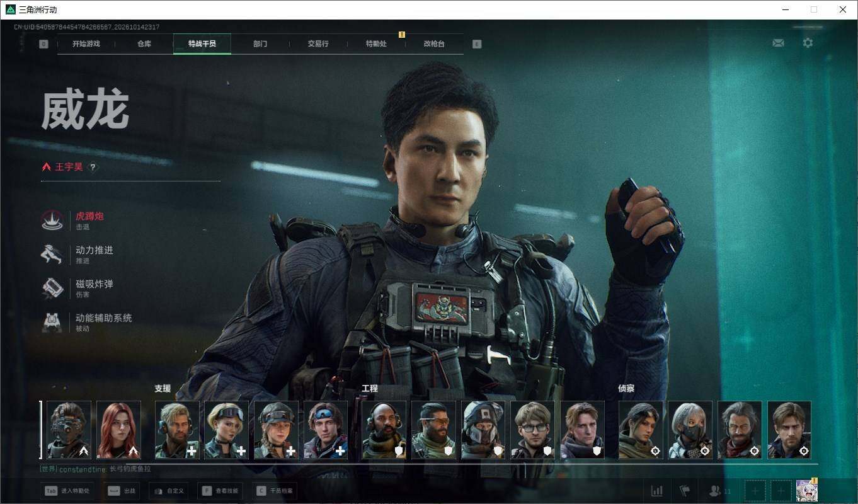
Task: Select the 磁吸炸弹 skill icon
Action: point(52,289)
